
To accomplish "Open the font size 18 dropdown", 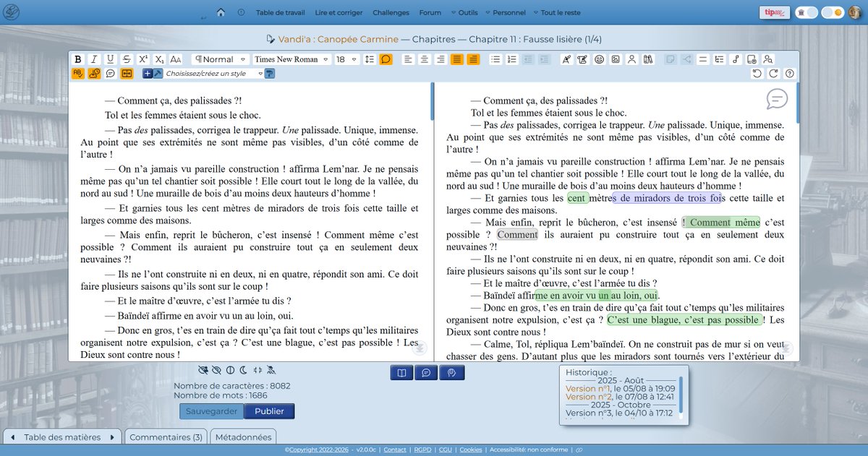I will (x=346, y=59).
